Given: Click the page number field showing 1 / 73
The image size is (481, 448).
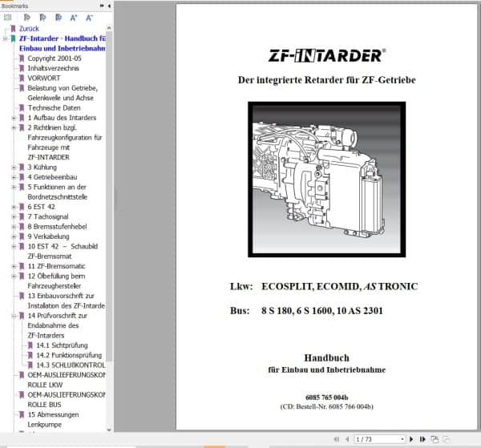Looking at the screenshot, I should (378, 439).
